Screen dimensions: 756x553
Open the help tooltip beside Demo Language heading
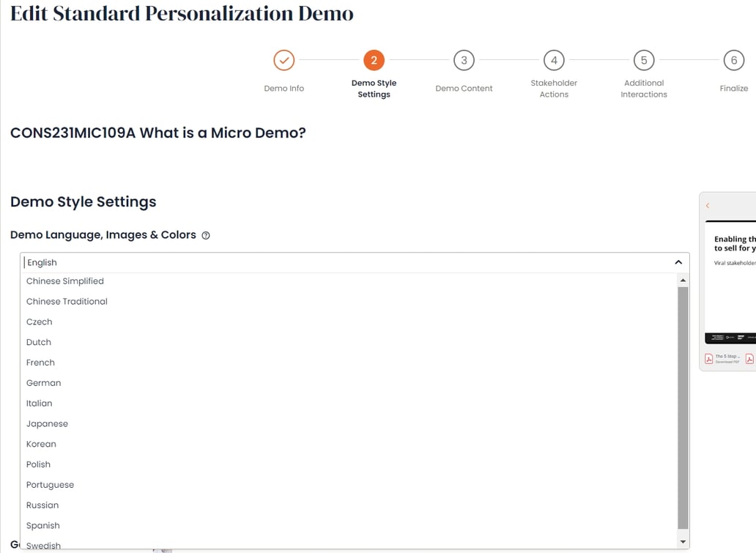point(205,235)
